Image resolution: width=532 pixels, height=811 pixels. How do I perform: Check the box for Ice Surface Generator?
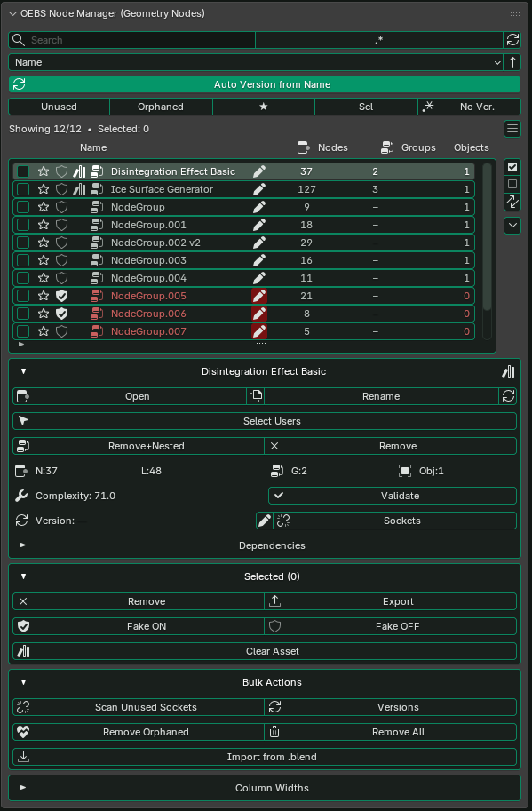coord(23,189)
